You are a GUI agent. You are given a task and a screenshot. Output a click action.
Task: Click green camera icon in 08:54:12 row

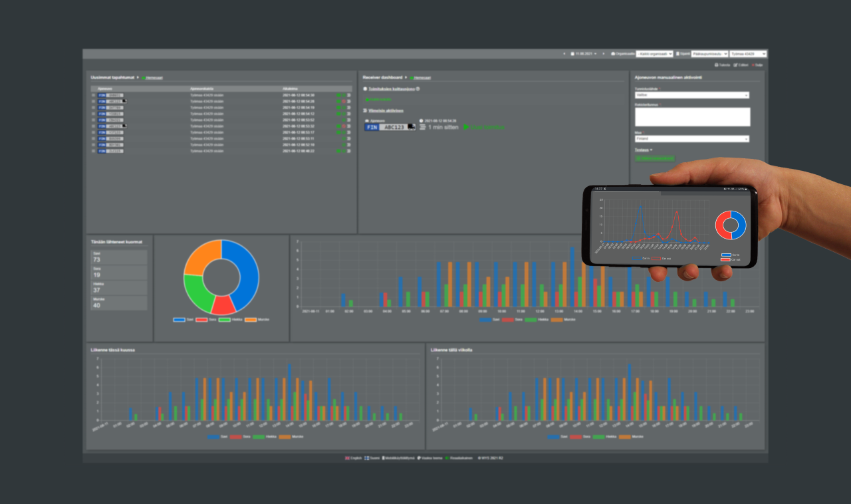tap(338, 114)
